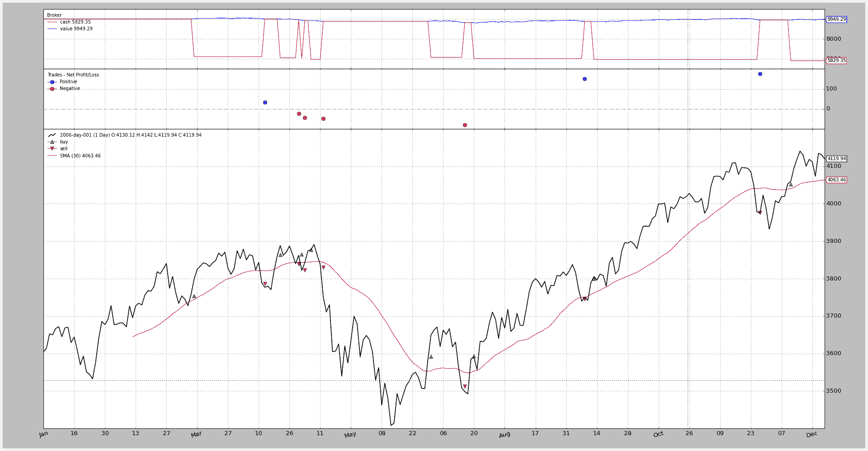The image size is (868, 451).
Task: Click the 'buy' legend label
Action: coord(64,142)
